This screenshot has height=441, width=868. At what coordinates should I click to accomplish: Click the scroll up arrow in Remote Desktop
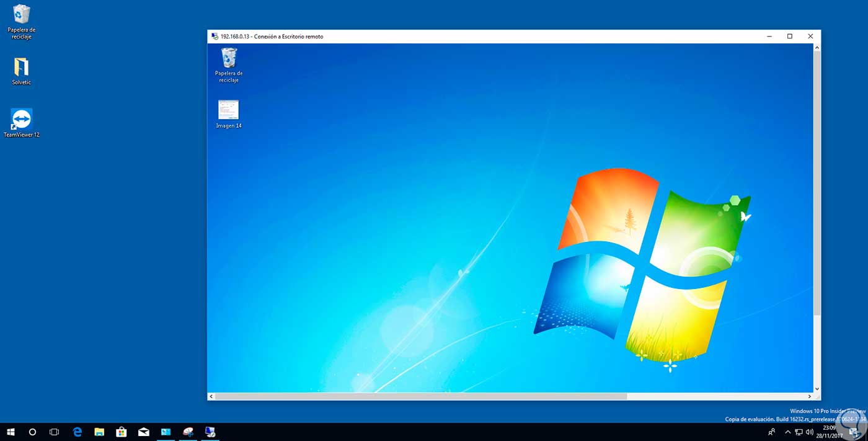pos(817,47)
